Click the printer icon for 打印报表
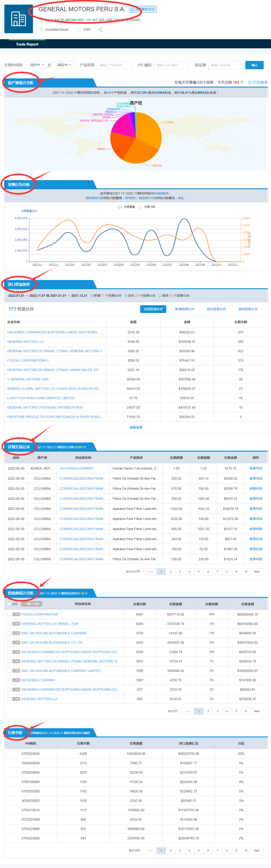 [250, 83]
